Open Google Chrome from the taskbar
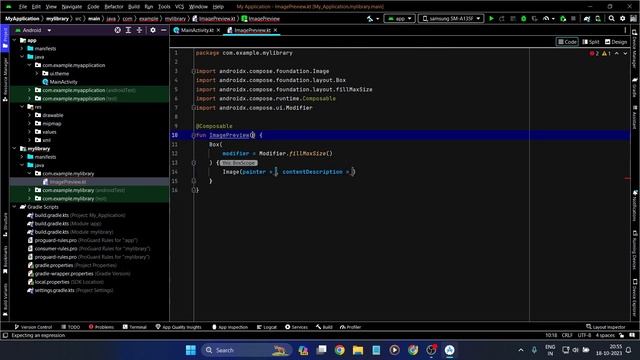This screenshot has width=640, height=360. point(339,350)
